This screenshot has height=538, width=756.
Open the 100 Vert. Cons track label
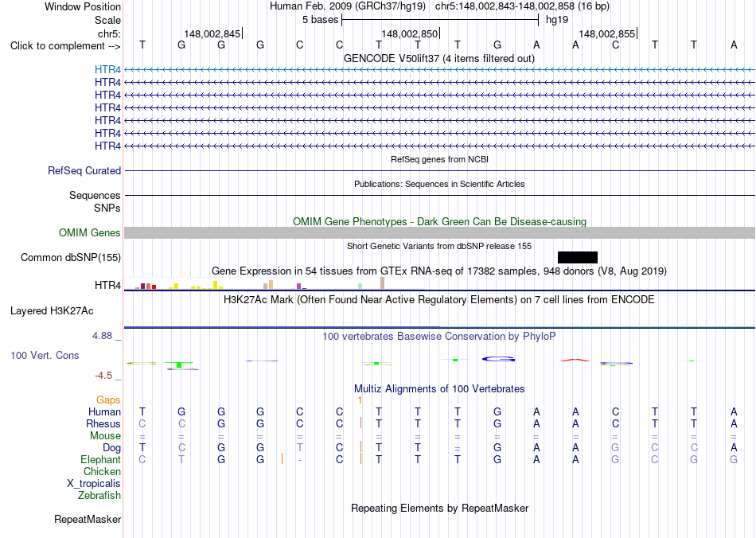[45, 355]
